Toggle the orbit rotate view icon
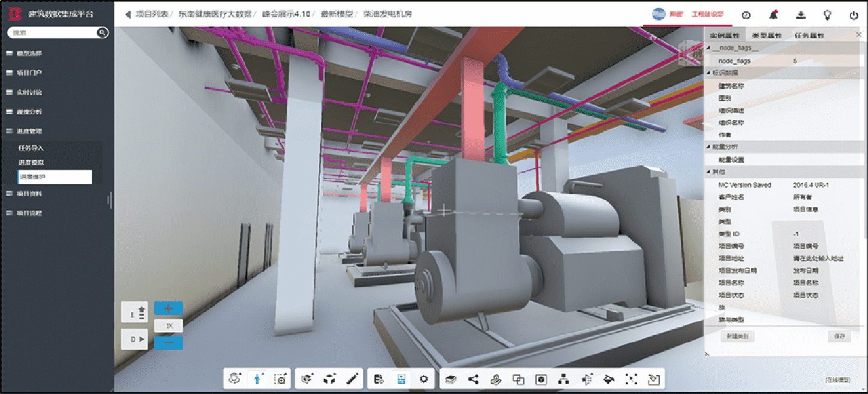This screenshot has height=394, width=868. click(x=235, y=379)
